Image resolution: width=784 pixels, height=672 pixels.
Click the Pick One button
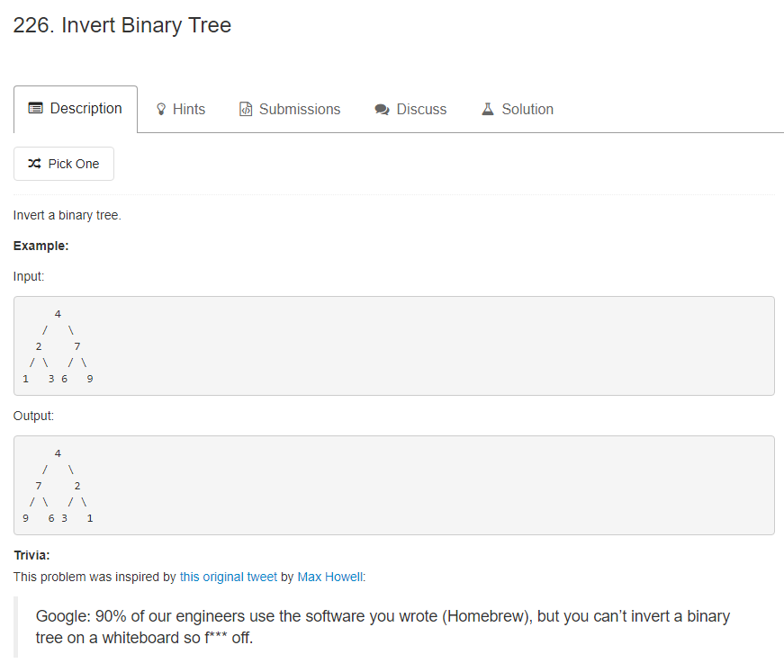click(63, 163)
